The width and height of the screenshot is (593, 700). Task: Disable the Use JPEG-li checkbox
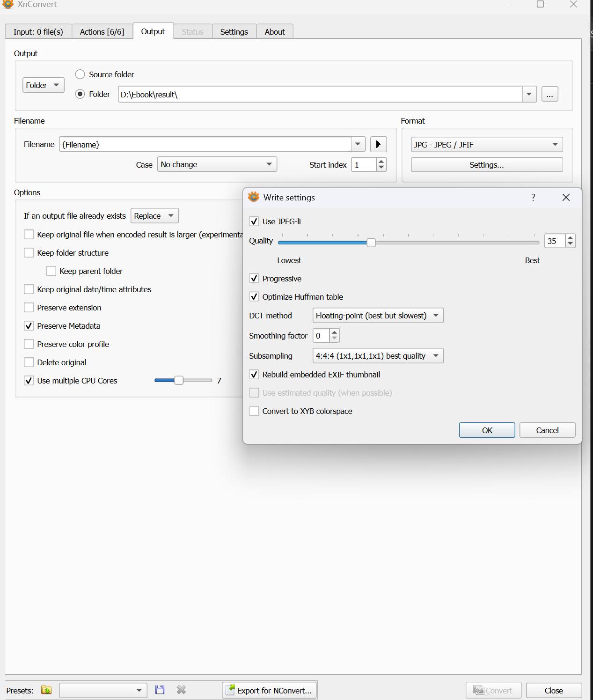click(x=254, y=221)
